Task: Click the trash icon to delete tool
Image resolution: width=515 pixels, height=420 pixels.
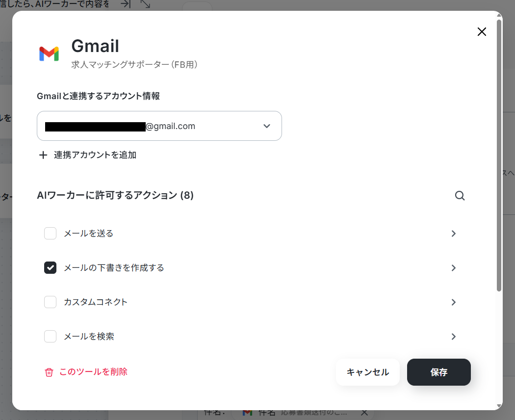Action: [49, 372]
